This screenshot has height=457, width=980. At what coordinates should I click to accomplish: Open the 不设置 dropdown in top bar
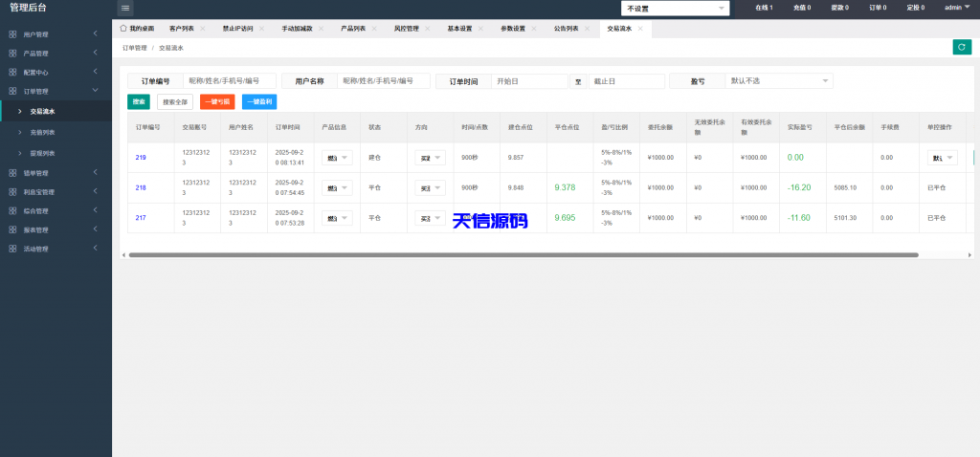(x=675, y=9)
